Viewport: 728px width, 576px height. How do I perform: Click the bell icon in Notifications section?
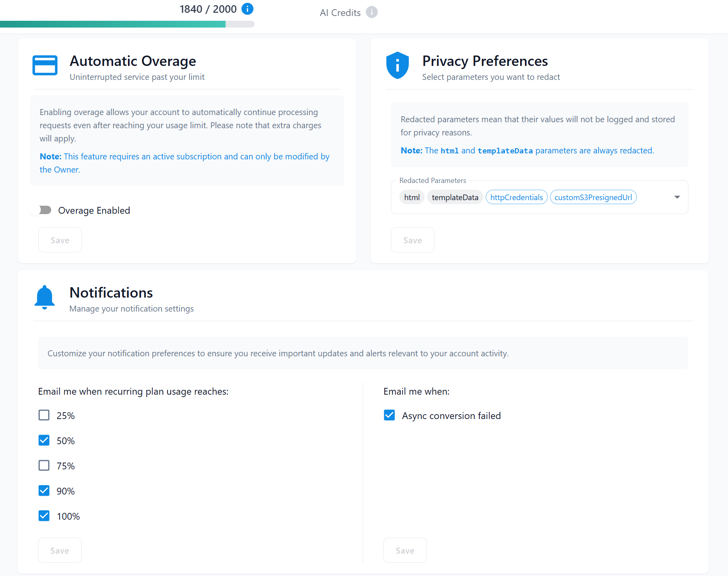tap(44, 296)
